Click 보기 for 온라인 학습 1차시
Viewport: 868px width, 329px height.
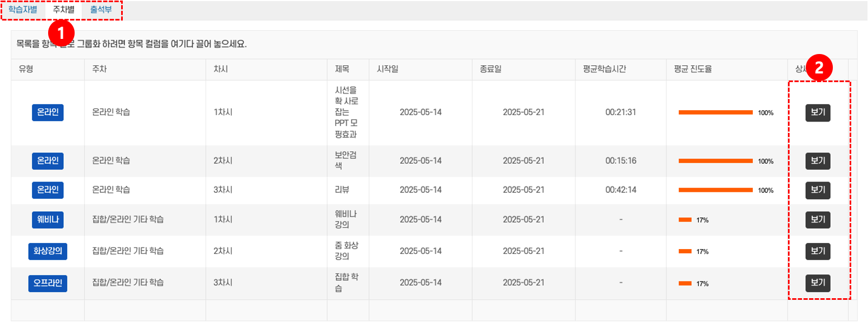[818, 112]
